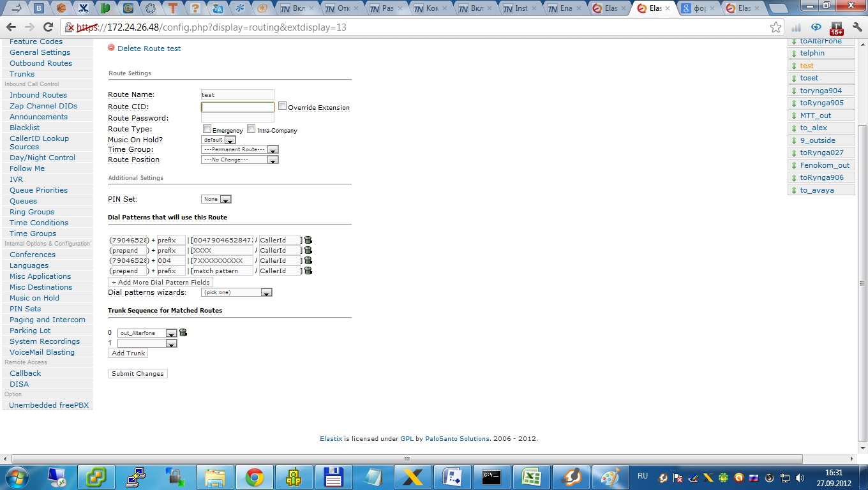Reload the page with browser refresh button

pyautogui.click(x=48, y=27)
